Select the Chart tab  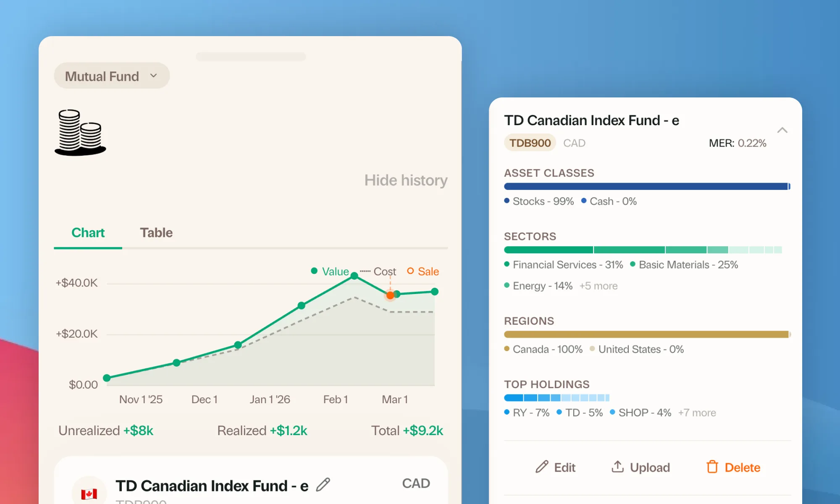click(87, 232)
